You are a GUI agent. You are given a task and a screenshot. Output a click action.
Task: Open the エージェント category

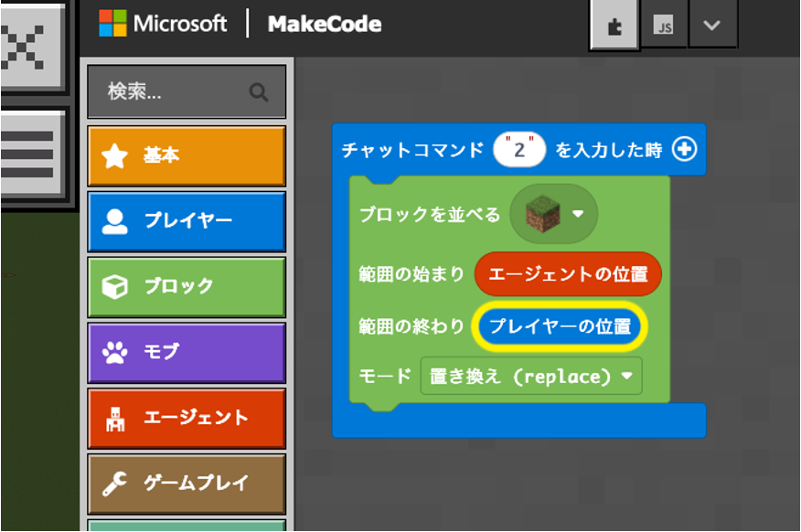[187, 418]
